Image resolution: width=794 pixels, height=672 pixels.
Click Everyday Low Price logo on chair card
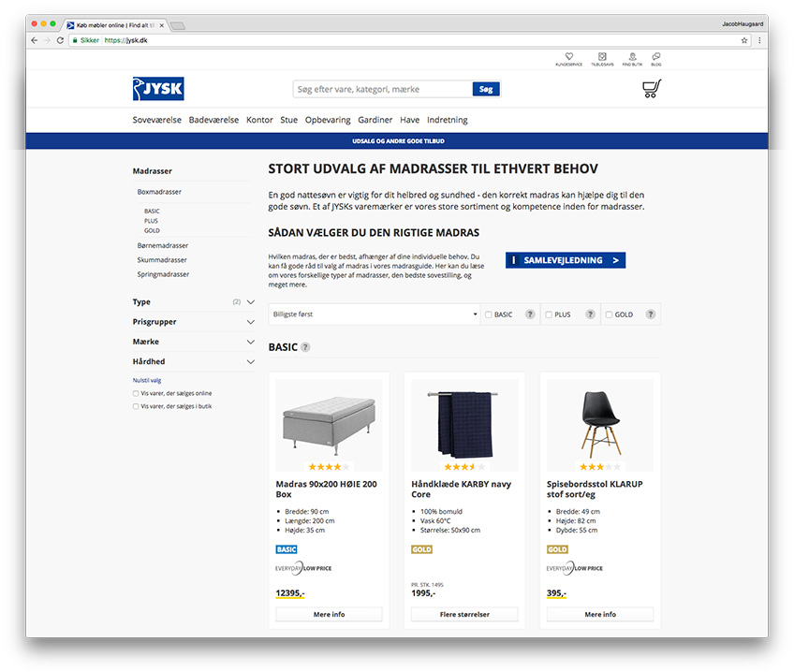click(575, 568)
